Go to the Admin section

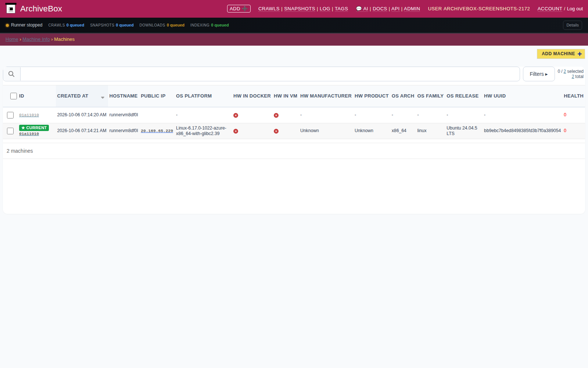[x=412, y=9]
